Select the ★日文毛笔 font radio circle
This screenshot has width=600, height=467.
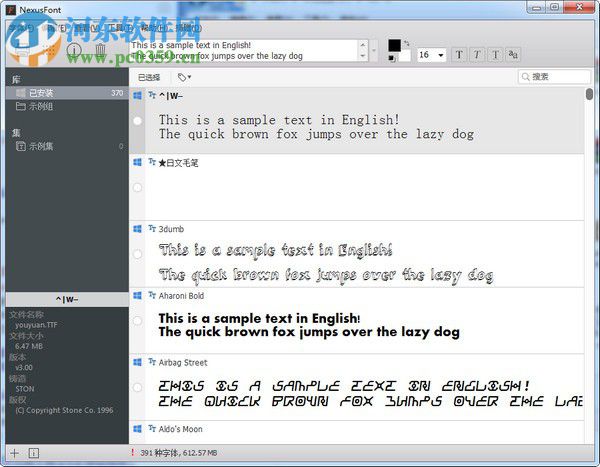tap(137, 188)
